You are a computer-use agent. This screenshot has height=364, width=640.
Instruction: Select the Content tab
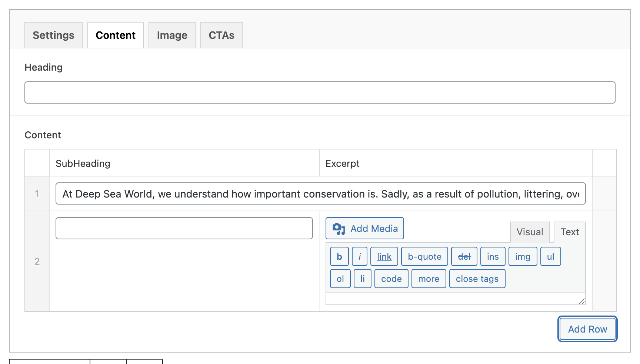116,35
